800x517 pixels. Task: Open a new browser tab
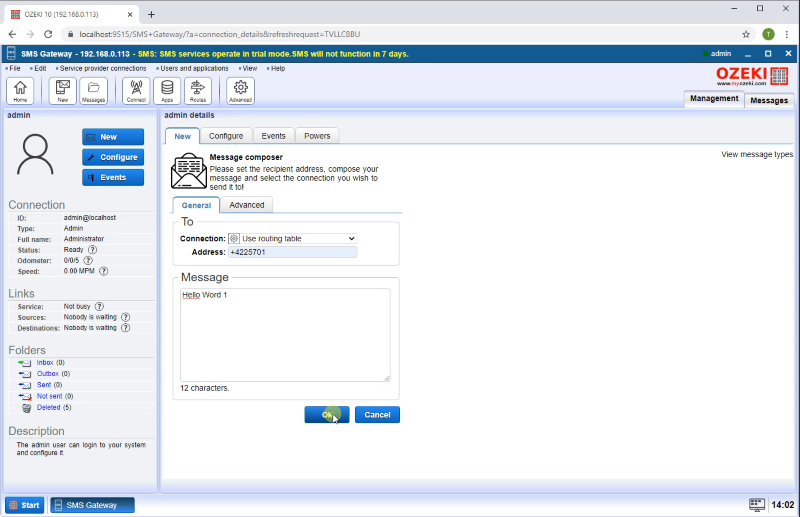point(151,14)
